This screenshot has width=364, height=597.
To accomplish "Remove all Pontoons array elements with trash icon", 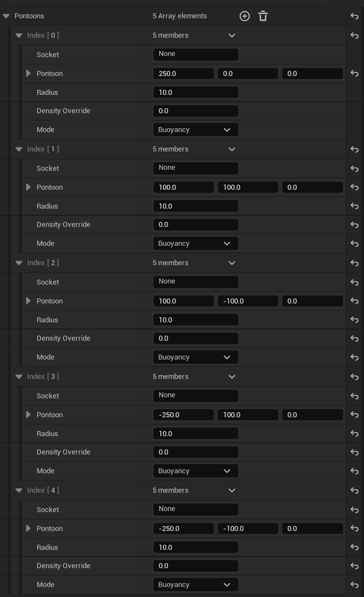I will click(263, 16).
